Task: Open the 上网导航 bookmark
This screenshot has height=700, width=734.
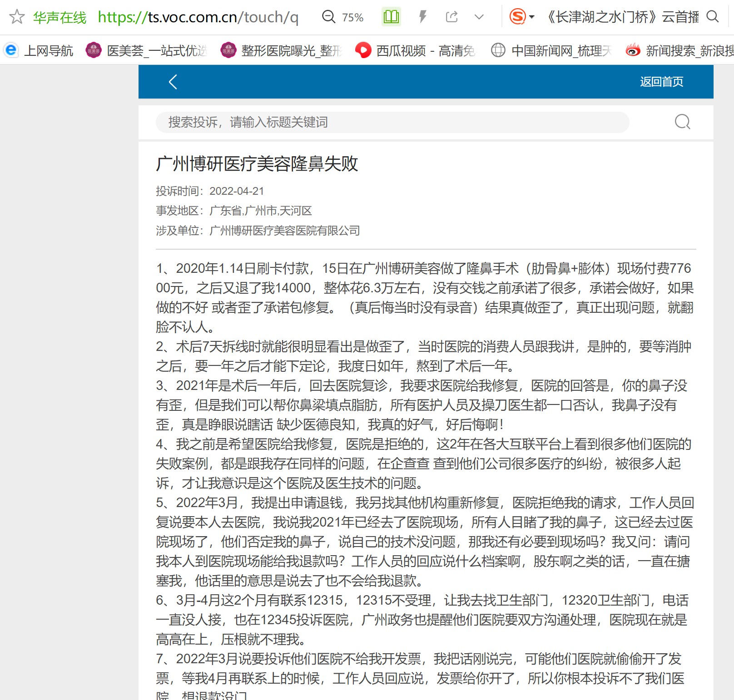Action: [x=38, y=50]
